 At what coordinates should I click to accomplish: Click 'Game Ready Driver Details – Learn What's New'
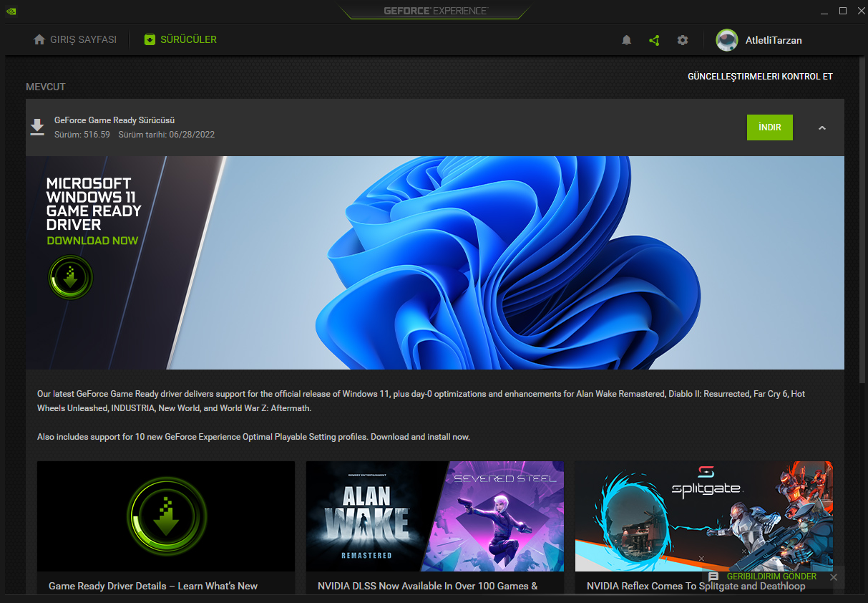(153, 586)
